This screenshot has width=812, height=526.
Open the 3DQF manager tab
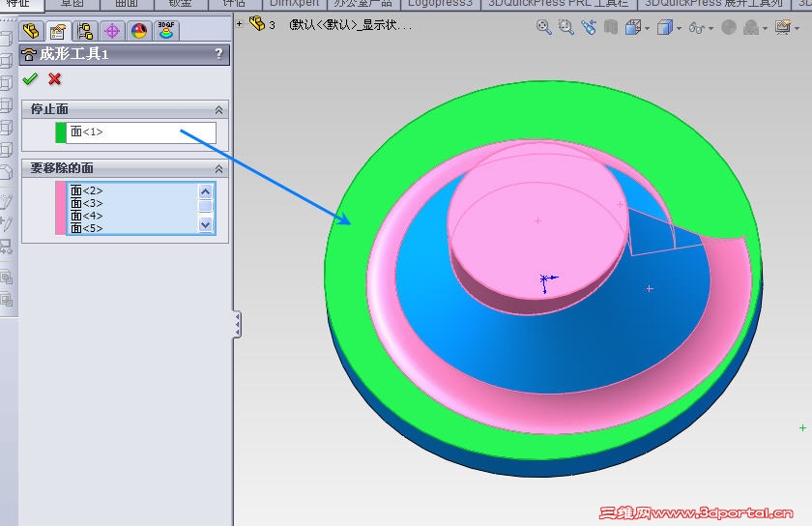click(x=166, y=31)
